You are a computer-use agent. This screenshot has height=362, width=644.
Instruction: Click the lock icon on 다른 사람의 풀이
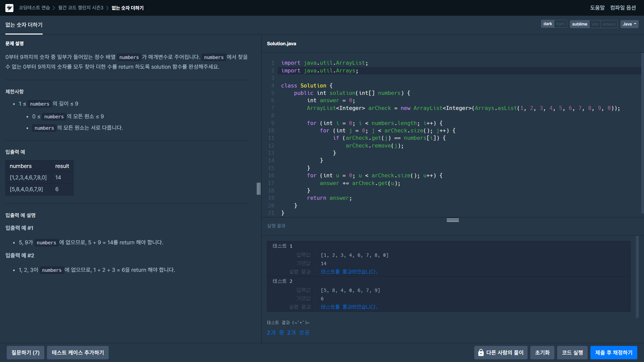coord(481,353)
